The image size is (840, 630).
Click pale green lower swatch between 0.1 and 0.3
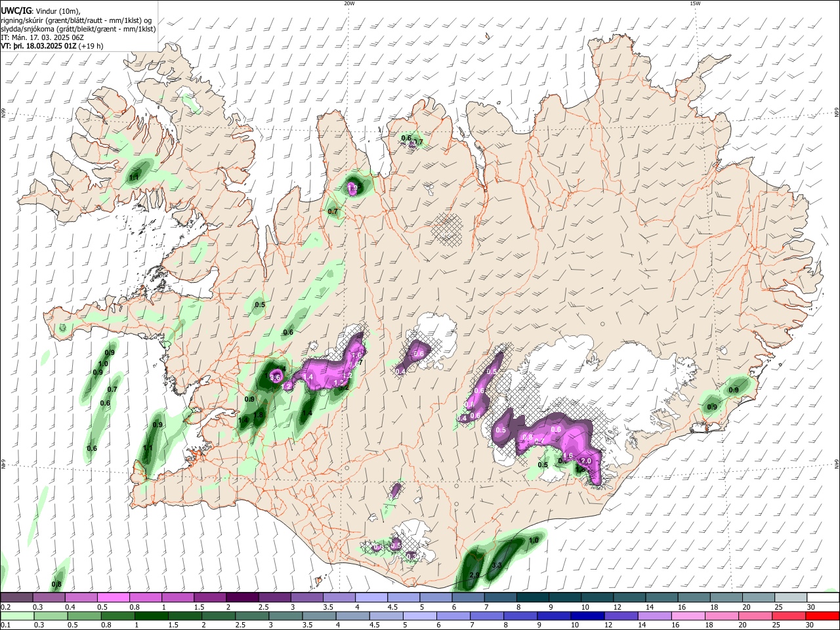pyautogui.click(x=17, y=616)
